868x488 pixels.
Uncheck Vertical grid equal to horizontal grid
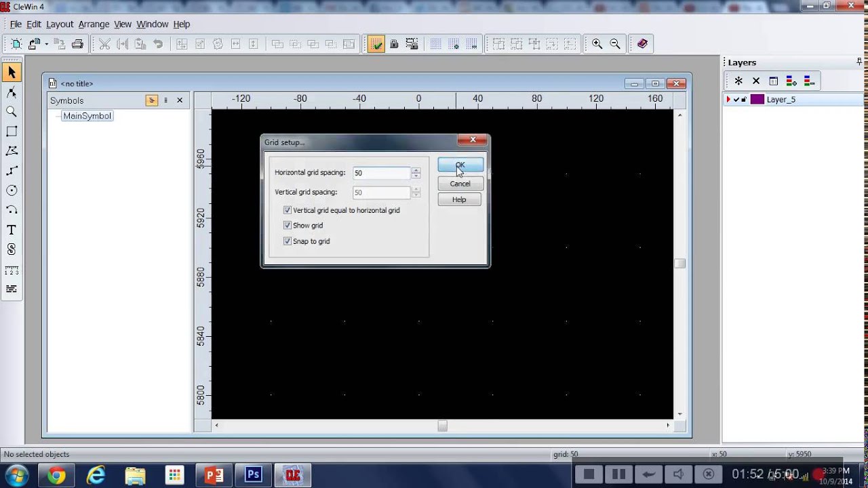[288, 210]
